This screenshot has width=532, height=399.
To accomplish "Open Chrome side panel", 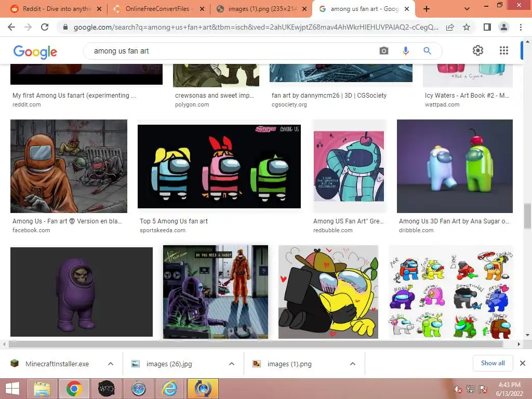I will pyautogui.click(x=487, y=27).
